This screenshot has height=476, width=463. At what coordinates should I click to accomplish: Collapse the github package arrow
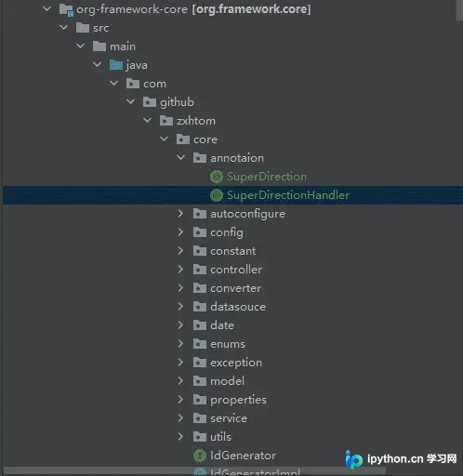click(x=131, y=101)
